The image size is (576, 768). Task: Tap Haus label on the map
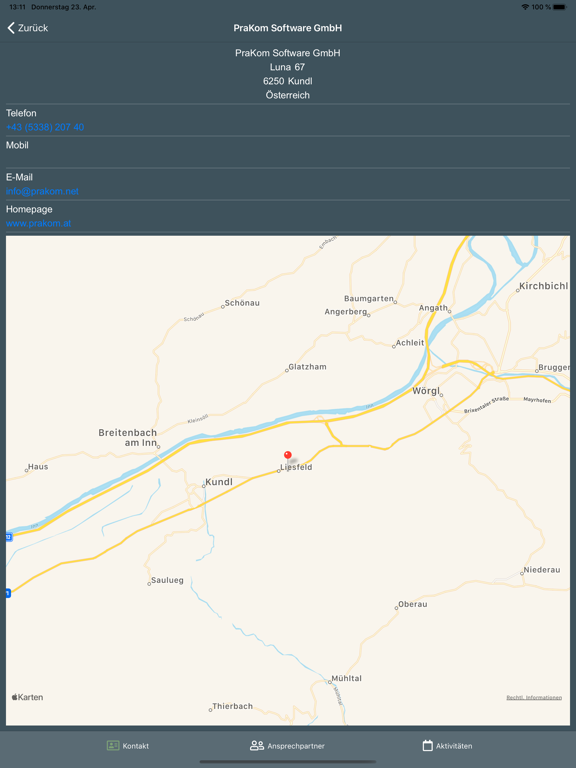[x=38, y=467]
